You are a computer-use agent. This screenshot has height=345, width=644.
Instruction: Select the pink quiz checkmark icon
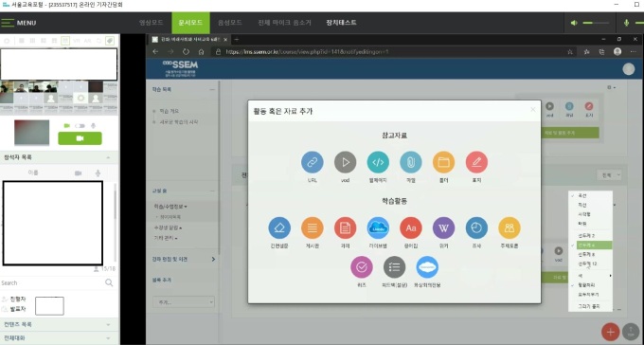(x=362, y=267)
